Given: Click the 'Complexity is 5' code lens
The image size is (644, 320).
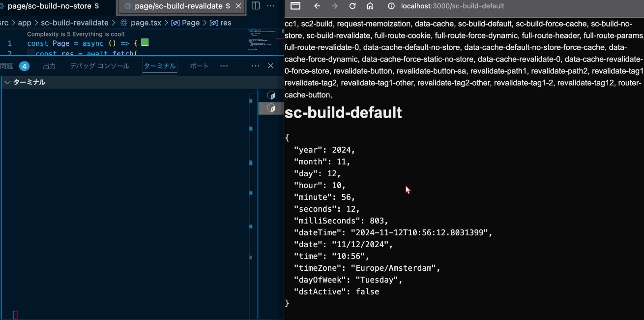Looking at the screenshot, I should (x=76, y=34).
